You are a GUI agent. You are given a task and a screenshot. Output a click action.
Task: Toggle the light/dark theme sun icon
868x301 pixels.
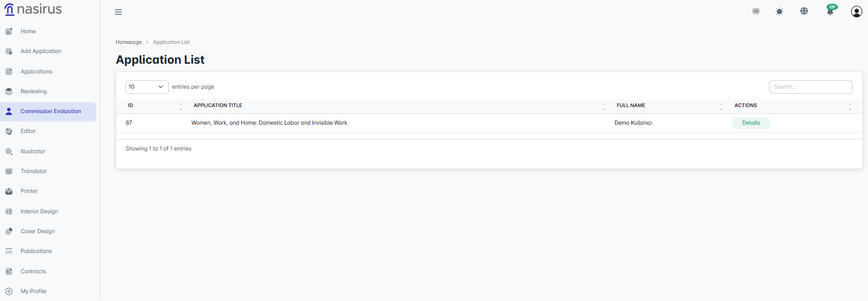coord(779,12)
